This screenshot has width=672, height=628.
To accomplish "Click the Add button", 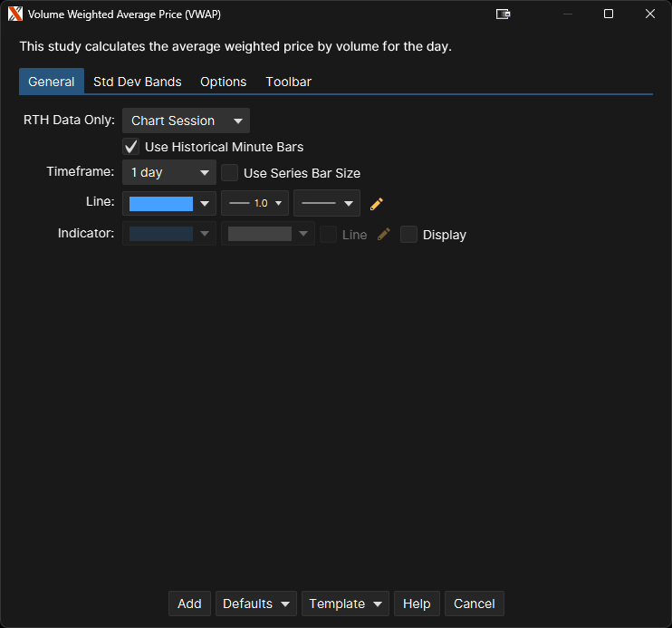I will [189, 604].
